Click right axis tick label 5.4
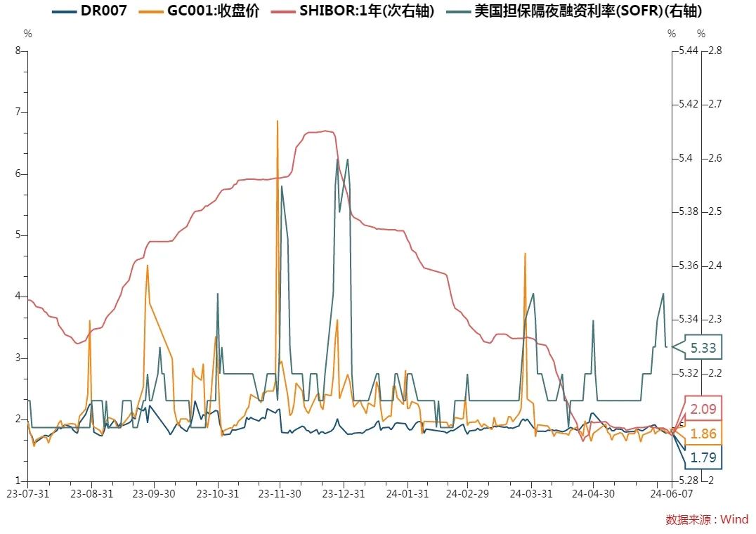The image size is (756, 534). (x=685, y=158)
